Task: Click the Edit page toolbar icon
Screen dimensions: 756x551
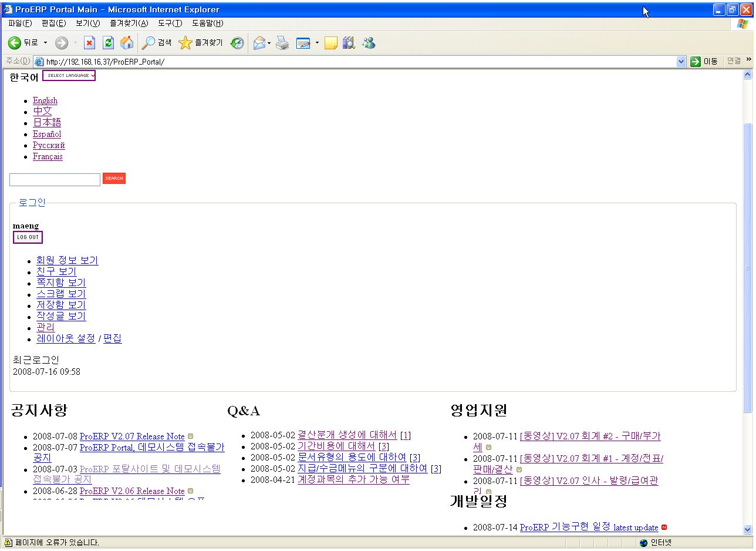Action: pos(303,43)
